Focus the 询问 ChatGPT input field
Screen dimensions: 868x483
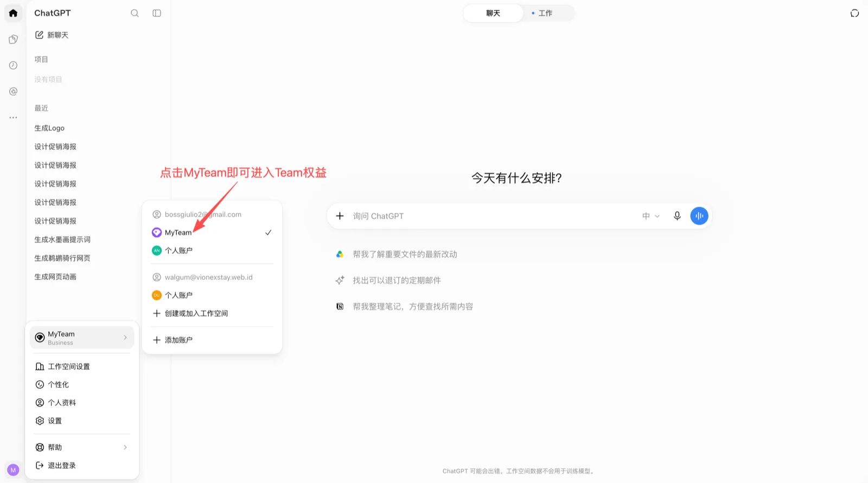pyautogui.click(x=494, y=216)
